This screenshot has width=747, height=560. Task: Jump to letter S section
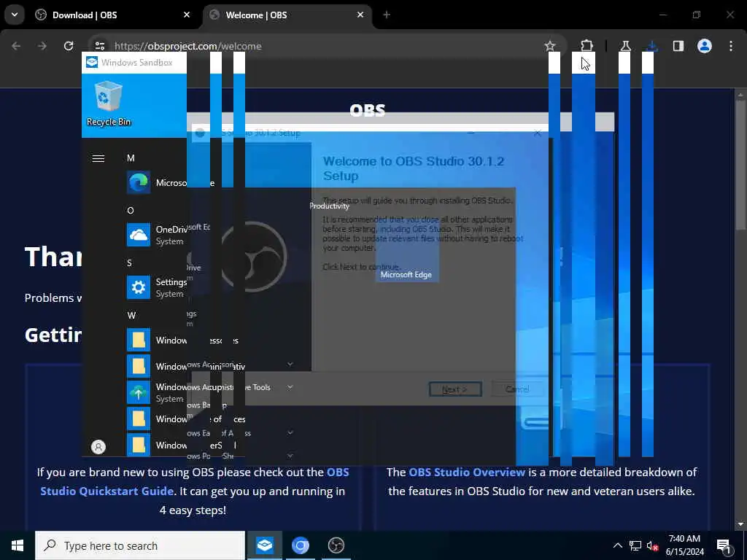tap(130, 262)
